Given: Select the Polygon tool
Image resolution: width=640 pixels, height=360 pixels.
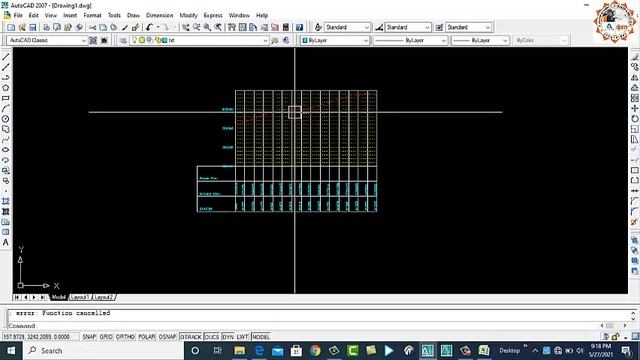Looking at the screenshot, I should tap(6, 88).
